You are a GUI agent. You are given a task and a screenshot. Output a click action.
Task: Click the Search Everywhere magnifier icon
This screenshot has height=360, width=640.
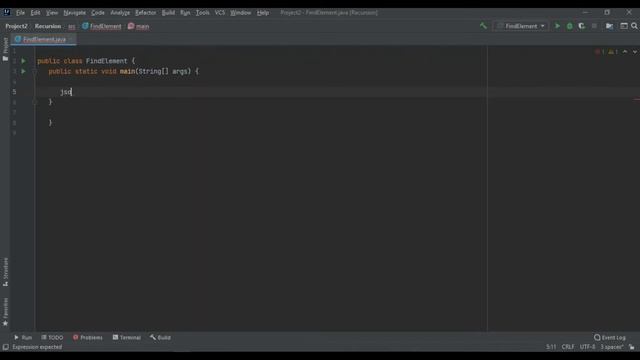pyautogui.click(x=634, y=26)
